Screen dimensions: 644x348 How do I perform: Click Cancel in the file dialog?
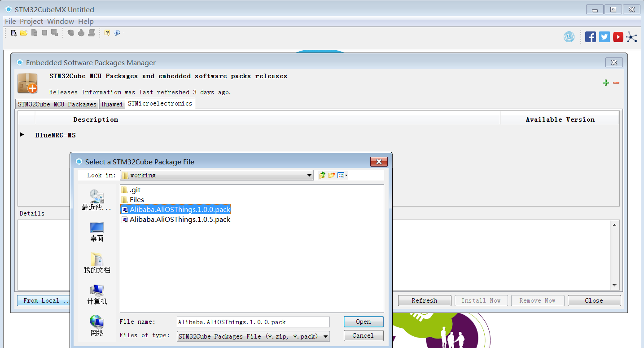click(x=364, y=335)
